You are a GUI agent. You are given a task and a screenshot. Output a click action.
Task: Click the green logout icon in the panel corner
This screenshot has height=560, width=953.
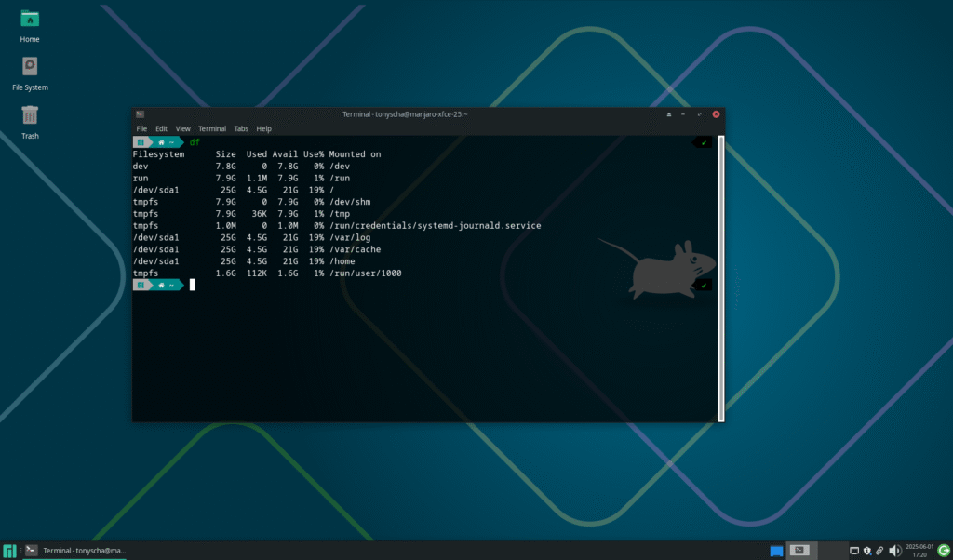944,551
